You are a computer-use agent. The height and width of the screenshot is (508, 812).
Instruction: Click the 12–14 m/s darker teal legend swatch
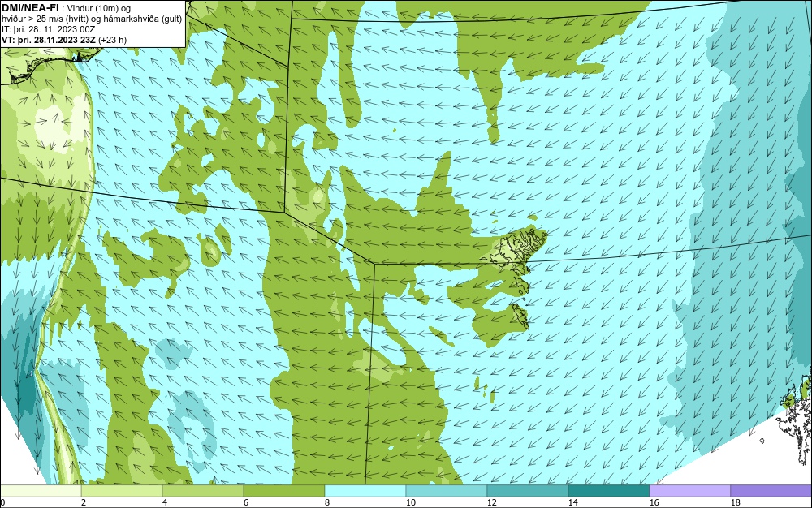point(527,491)
